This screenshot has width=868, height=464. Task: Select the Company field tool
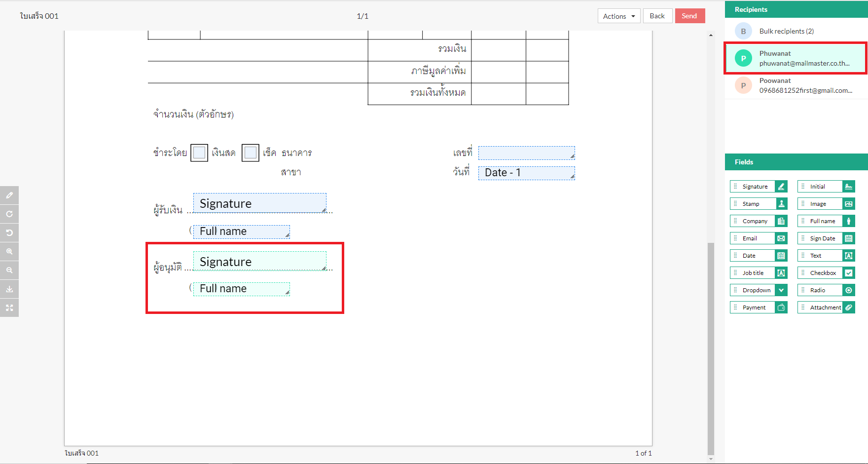[759, 221]
